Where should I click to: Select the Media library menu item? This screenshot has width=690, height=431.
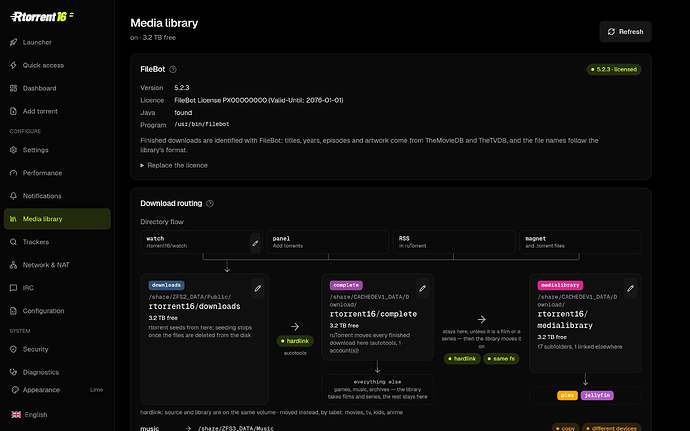(57, 219)
